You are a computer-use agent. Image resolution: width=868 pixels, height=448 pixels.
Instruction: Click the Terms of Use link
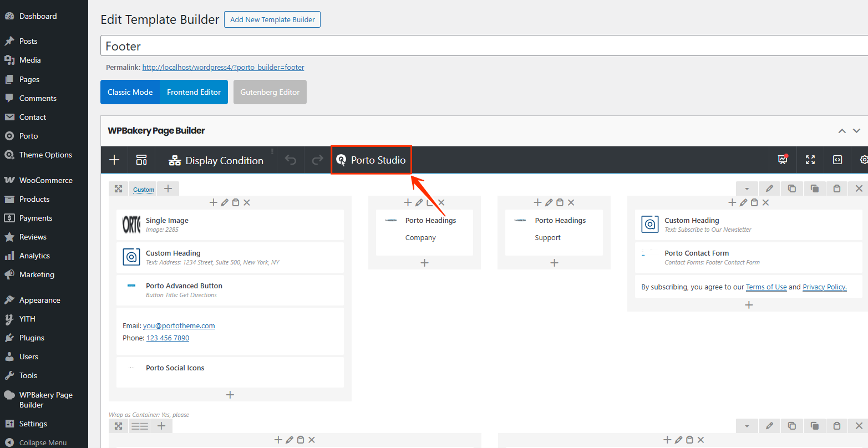coord(766,287)
